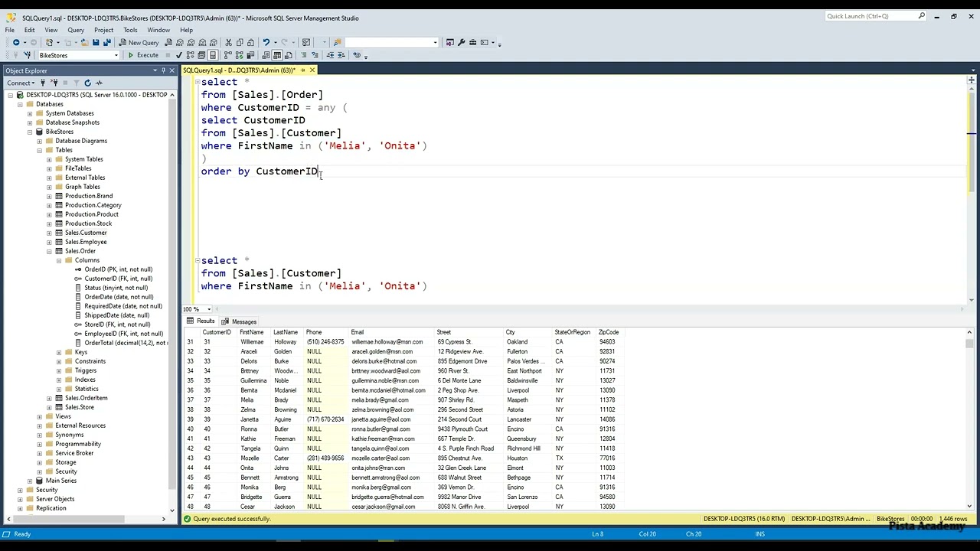Switch to the Messages tab
Image resolution: width=980 pixels, height=551 pixels.
tap(239, 321)
